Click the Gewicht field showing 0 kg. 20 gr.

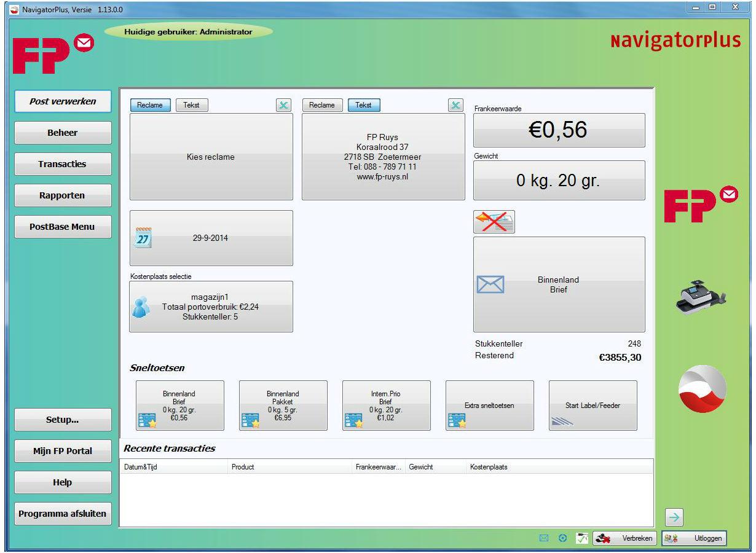click(559, 181)
